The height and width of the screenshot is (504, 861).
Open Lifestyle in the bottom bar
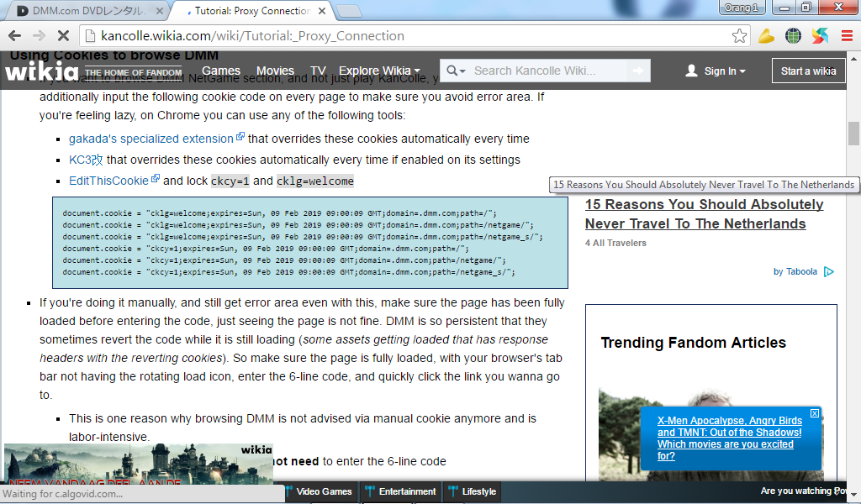pyautogui.click(x=473, y=491)
